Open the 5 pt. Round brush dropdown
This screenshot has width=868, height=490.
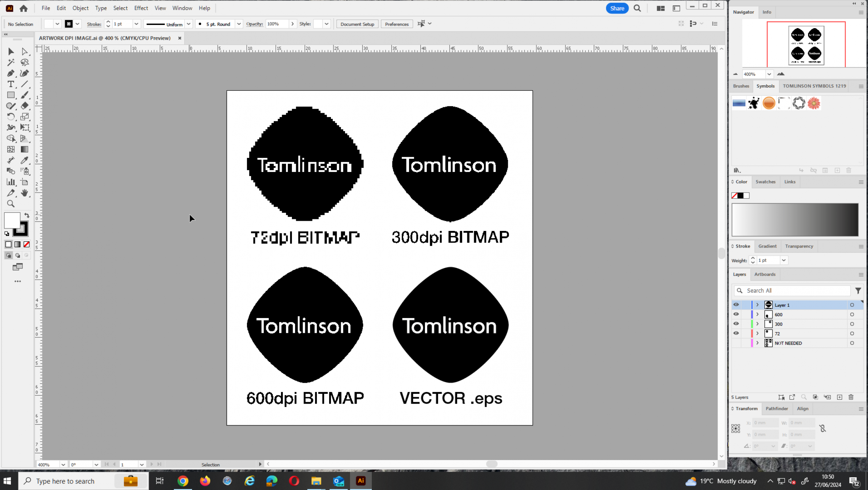coord(239,24)
